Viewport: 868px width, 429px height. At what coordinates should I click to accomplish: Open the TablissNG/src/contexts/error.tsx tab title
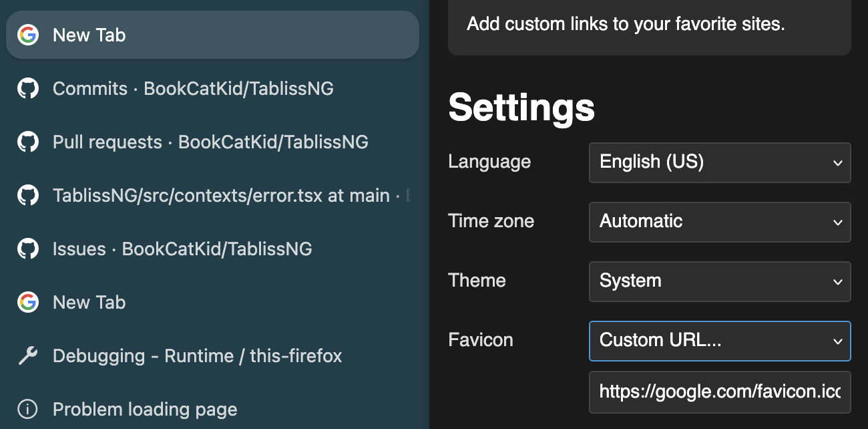tap(221, 196)
